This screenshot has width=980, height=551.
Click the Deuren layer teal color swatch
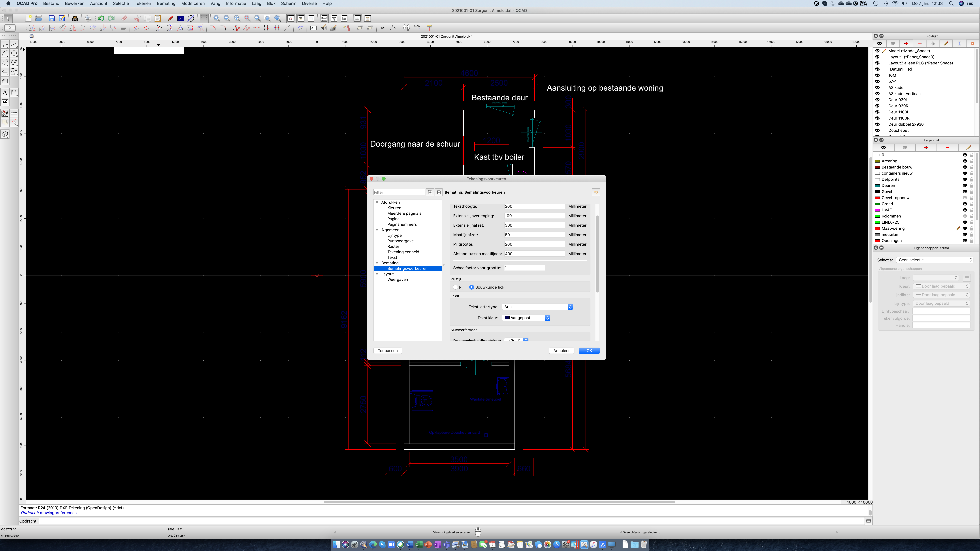pyautogui.click(x=877, y=186)
